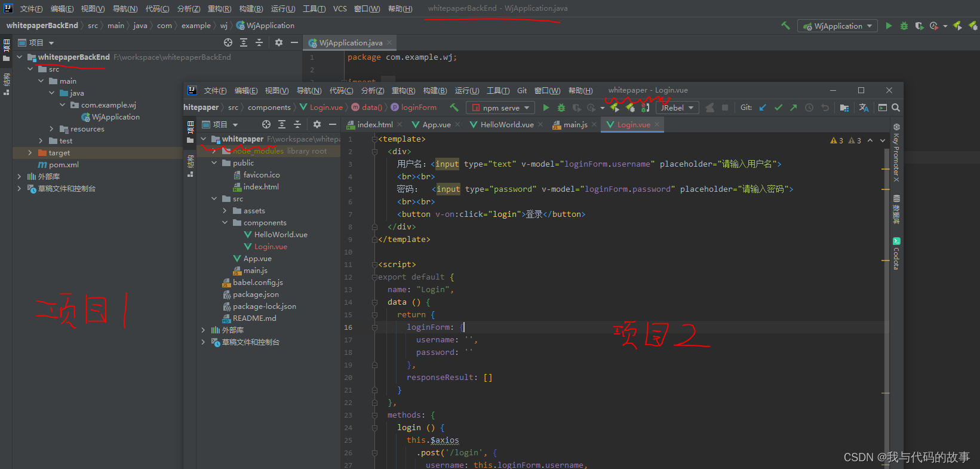
Task: Show Git history clock icon
Action: tap(809, 108)
